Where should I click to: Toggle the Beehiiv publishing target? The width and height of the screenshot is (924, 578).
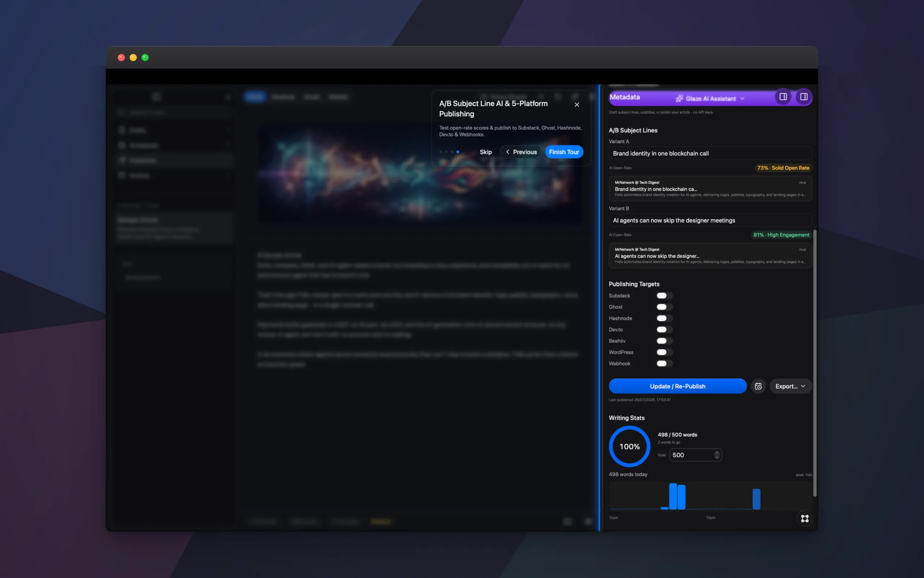click(x=664, y=341)
